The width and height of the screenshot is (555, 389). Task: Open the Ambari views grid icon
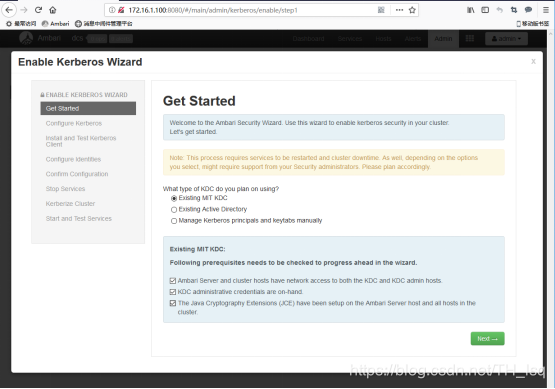coord(470,38)
